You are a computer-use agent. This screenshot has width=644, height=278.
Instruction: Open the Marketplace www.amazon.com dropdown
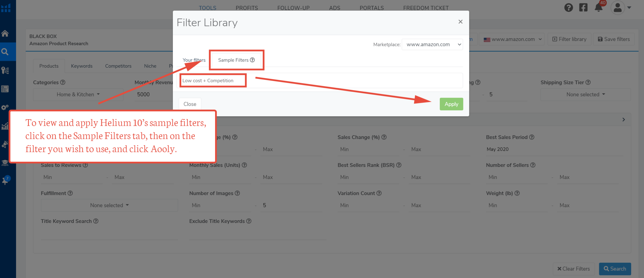[x=432, y=45]
